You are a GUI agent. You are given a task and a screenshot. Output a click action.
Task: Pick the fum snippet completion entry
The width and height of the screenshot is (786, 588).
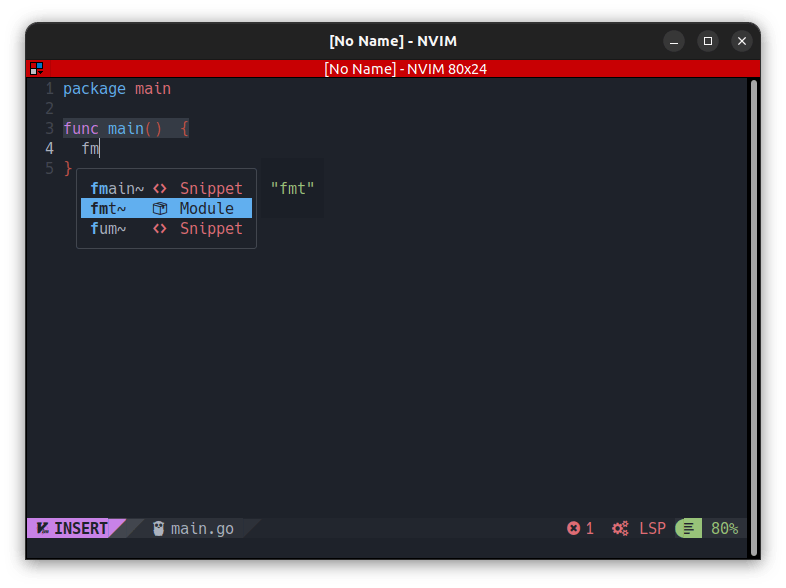click(x=166, y=228)
